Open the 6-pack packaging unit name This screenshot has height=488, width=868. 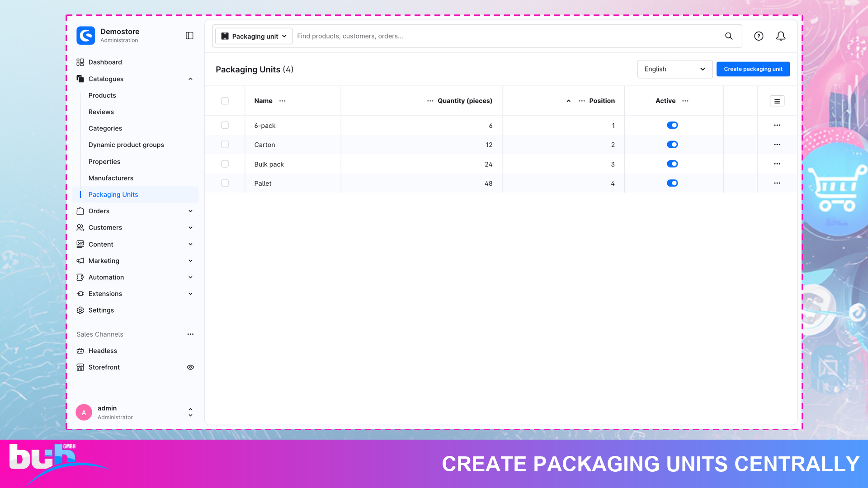pyautogui.click(x=265, y=126)
